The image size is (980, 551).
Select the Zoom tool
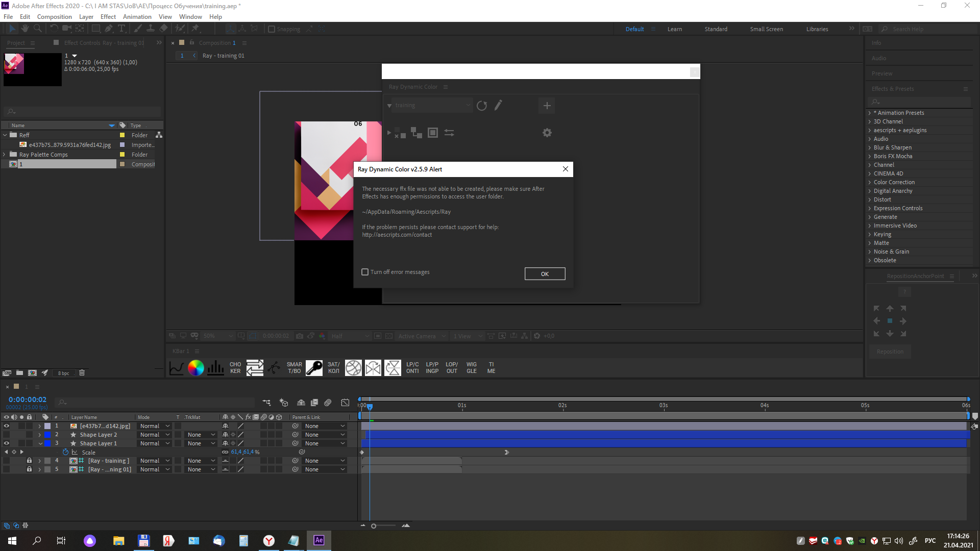[38, 29]
